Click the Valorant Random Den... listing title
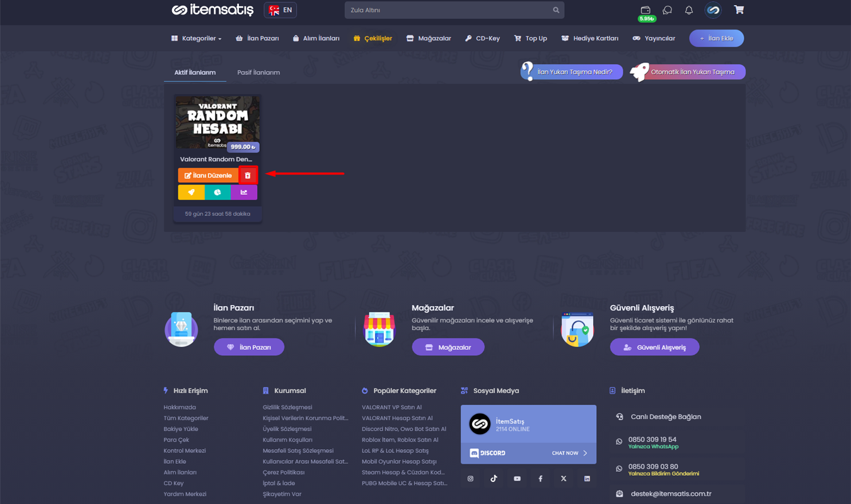Image resolution: width=851 pixels, height=504 pixels. pyautogui.click(x=216, y=159)
